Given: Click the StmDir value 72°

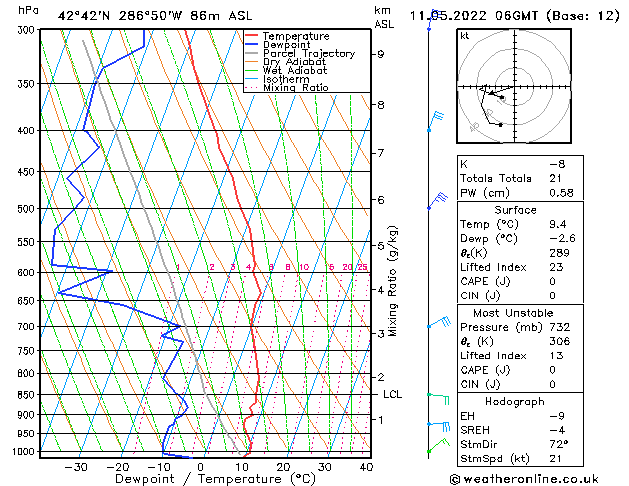Looking at the screenshot, I should coord(559,444).
